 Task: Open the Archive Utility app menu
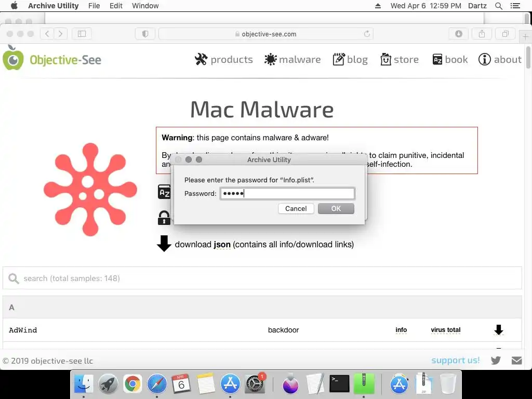54,6
